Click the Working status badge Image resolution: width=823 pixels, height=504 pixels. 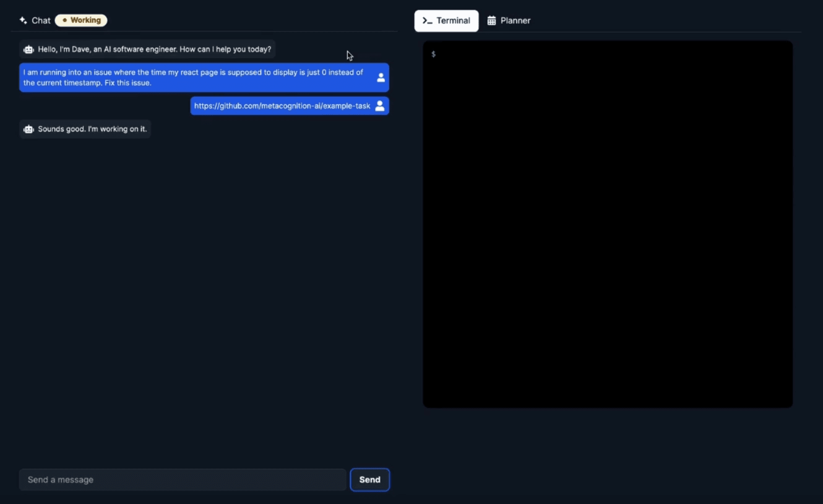click(x=81, y=20)
